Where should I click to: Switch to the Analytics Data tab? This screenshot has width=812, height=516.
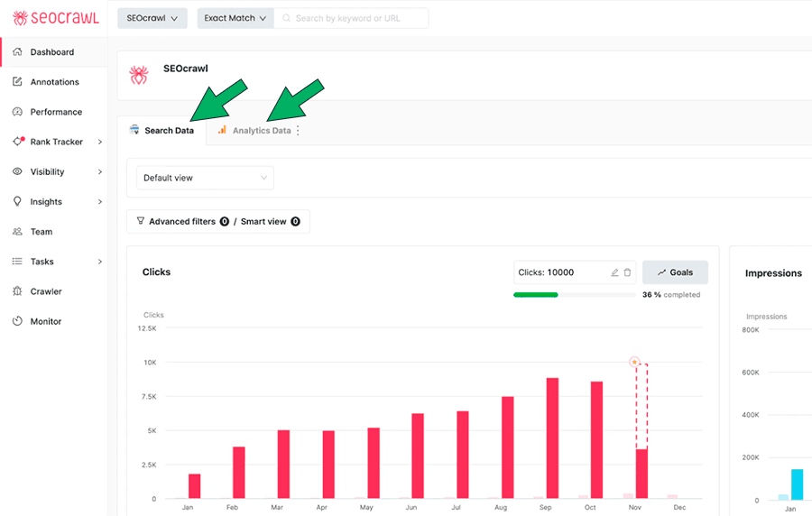pyautogui.click(x=261, y=131)
